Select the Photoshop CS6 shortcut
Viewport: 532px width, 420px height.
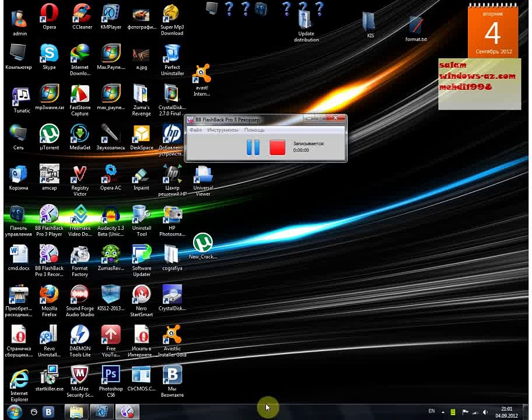(x=111, y=381)
